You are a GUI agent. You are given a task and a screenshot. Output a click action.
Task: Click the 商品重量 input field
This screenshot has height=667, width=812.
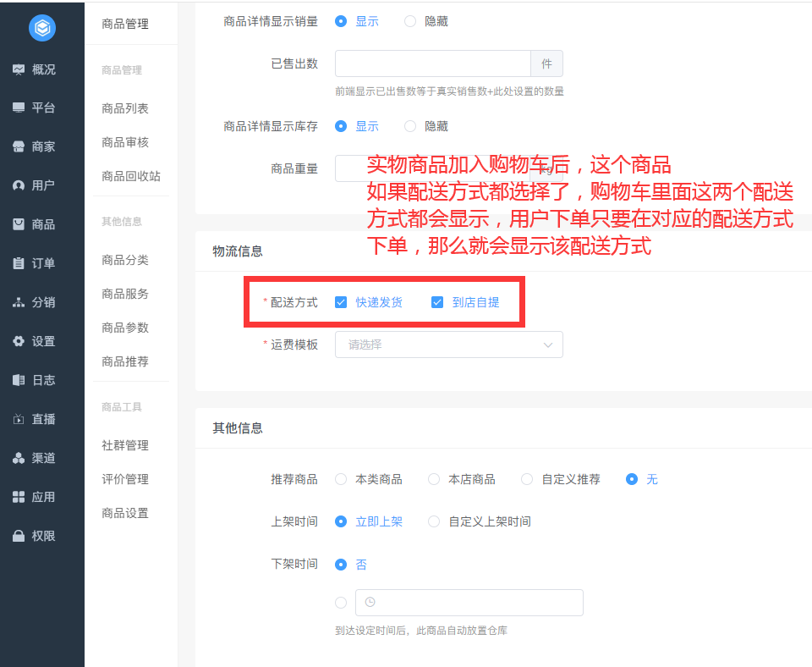tap(433, 168)
